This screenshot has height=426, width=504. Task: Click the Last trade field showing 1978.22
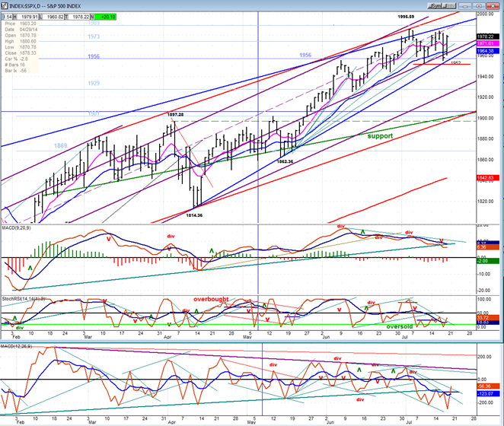tap(79, 17)
